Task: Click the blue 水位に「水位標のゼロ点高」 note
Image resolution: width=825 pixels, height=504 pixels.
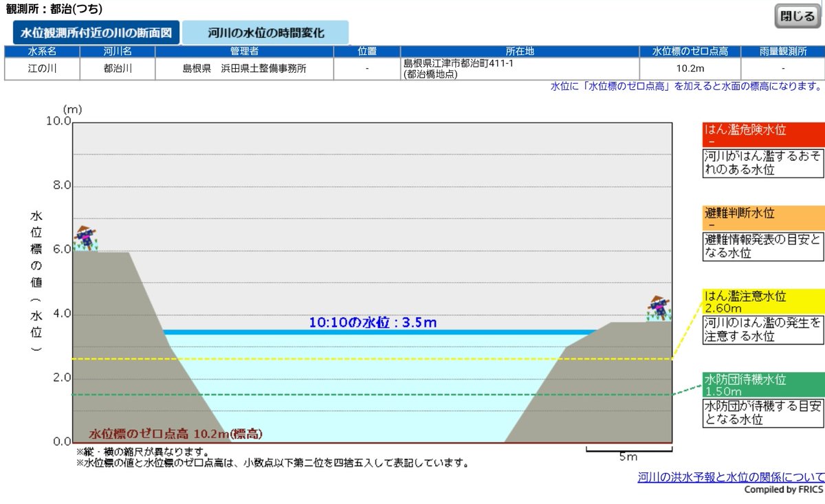Action: [x=686, y=87]
